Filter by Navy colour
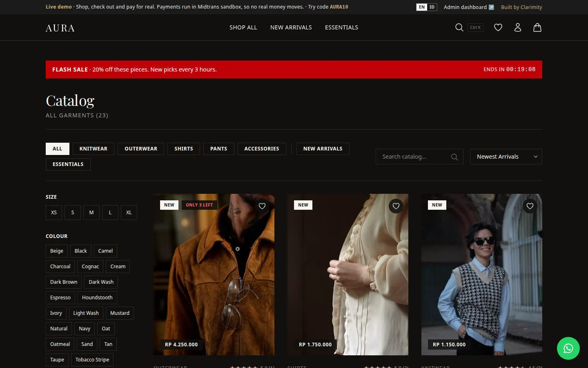The image size is (588, 368). point(85,329)
